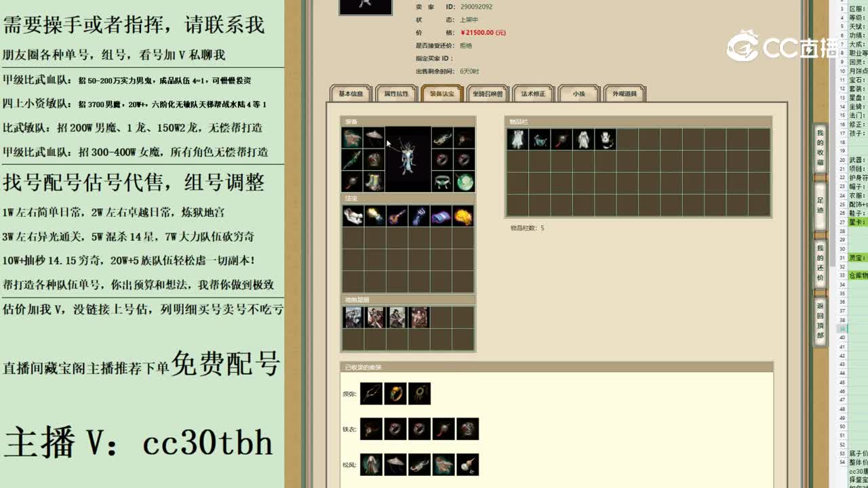Switch to the 法术修正 tab
Image resolution: width=868 pixels, height=488 pixels.
pos(533,94)
